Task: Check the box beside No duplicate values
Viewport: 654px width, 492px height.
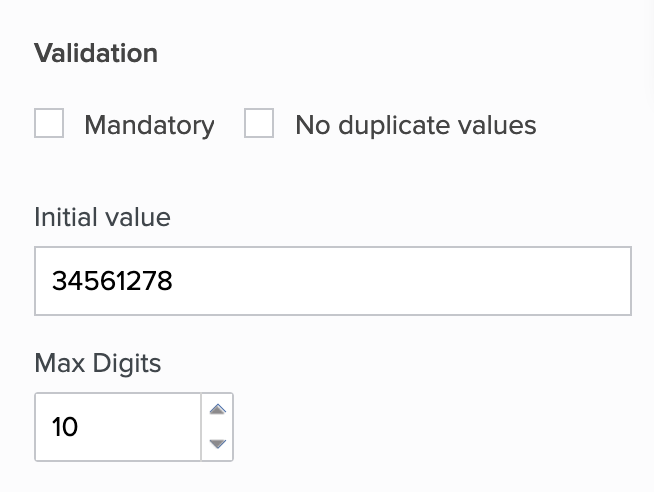Action: tap(259, 124)
